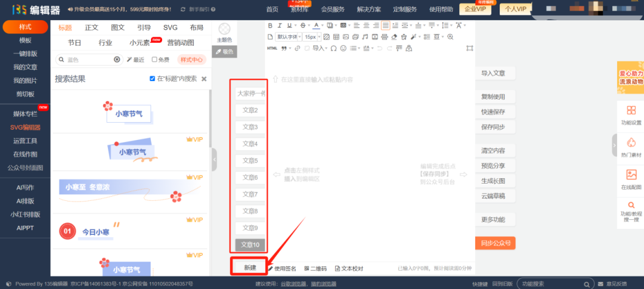Apply underline formatting
The height and width of the screenshot is (289, 644).
tap(290, 26)
